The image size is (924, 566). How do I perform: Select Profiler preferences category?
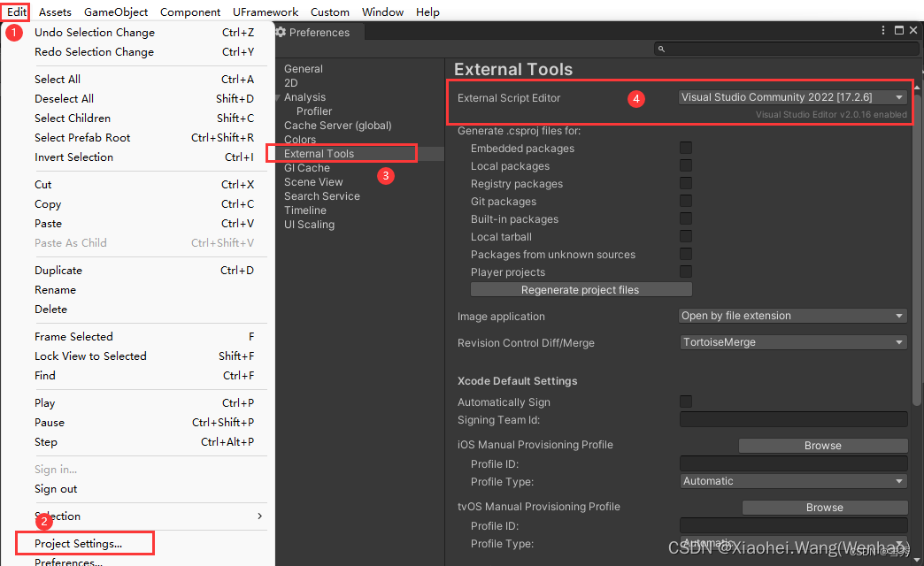point(314,111)
